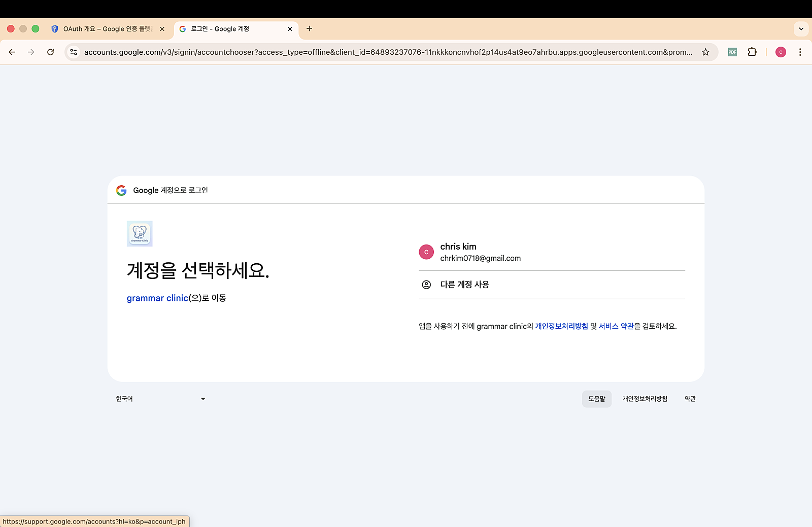This screenshot has width=812, height=527.
Task: Click the 도움말 footer button
Action: pyautogui.click(x=596, y=399)
